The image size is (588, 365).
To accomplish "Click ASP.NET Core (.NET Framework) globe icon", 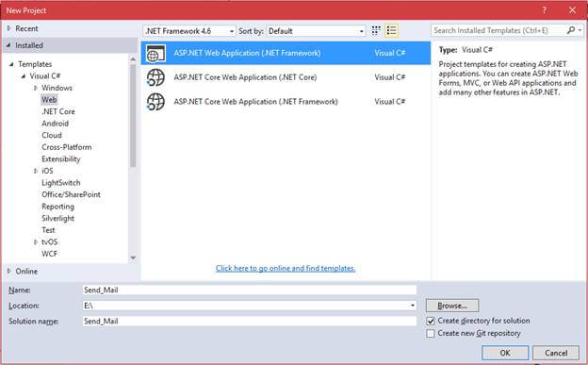I will coord(155,102).
